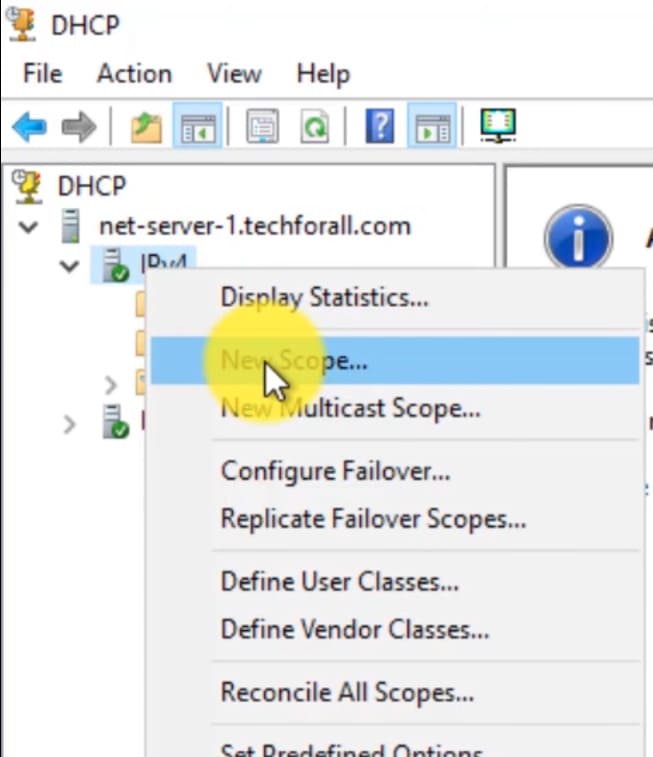The width and height of the screenshot is (653, 757).
Task: Open Help via the question mark icon
Action: tap(379, 127)
